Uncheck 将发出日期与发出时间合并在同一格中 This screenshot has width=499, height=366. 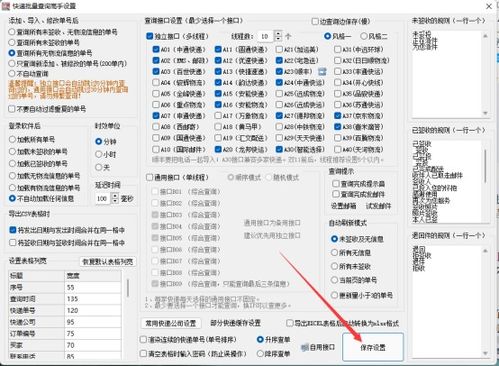(x=13, y=230)
